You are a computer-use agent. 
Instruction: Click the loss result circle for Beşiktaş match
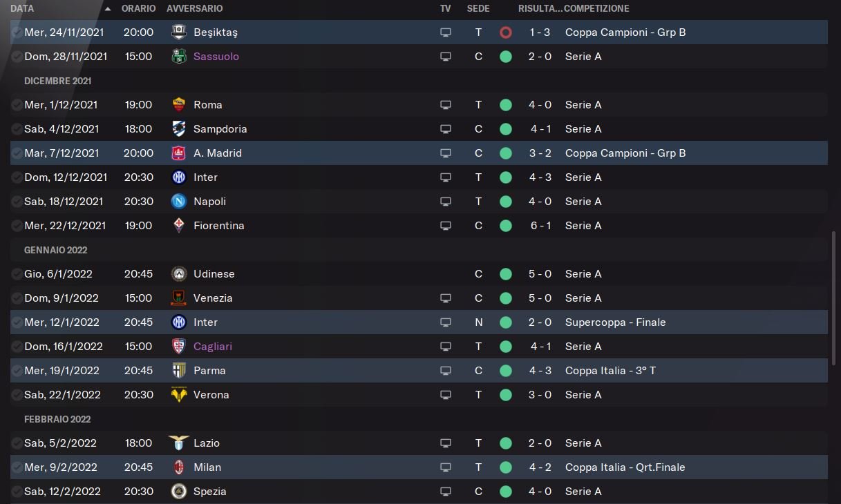click(x=506, y=32)
